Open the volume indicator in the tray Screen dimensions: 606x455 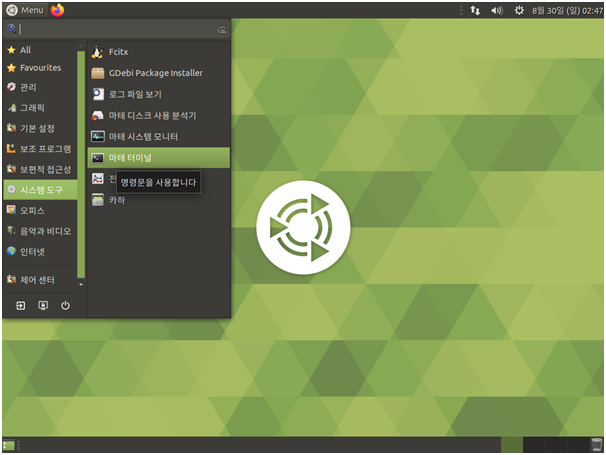click(x=497, y=10)
